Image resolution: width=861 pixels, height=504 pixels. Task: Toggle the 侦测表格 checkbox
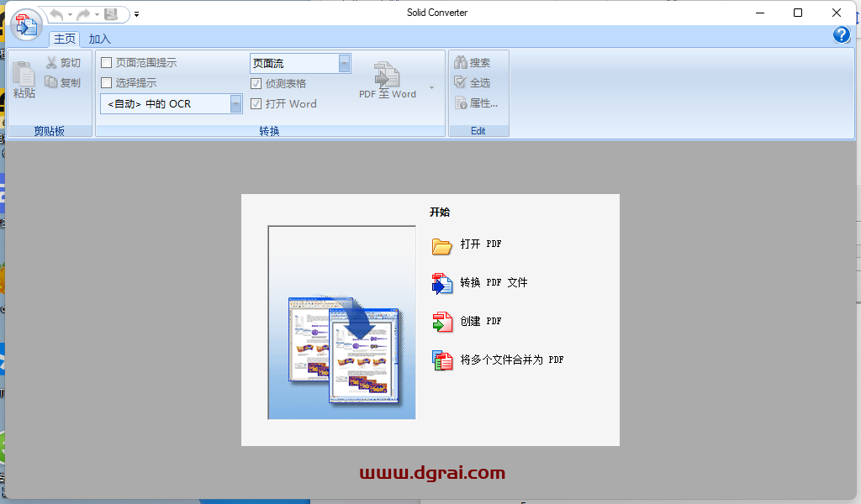(x=256, y=83)
